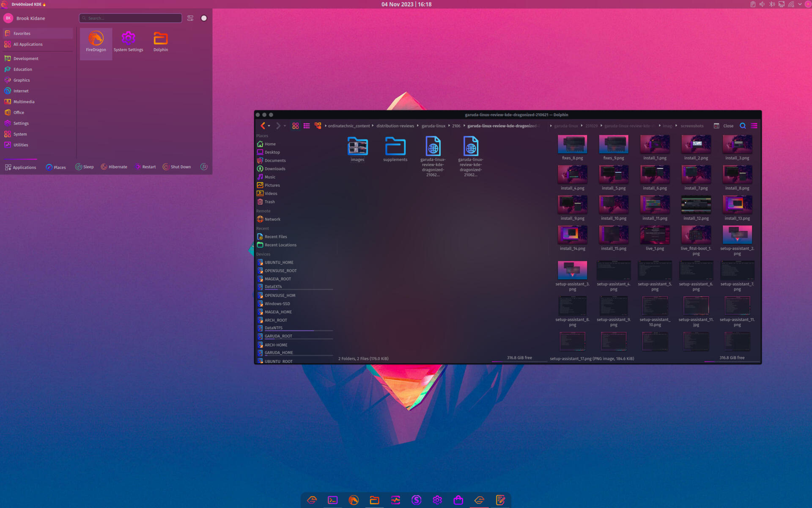The image size is (812, 508).
Task: Click the Sleep button
Action: click(x=85, y=167)
